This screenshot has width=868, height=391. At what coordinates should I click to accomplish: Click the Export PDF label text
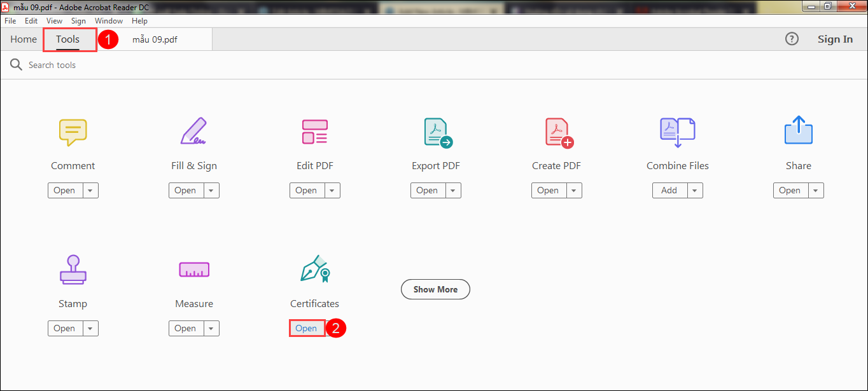point(435,166)
